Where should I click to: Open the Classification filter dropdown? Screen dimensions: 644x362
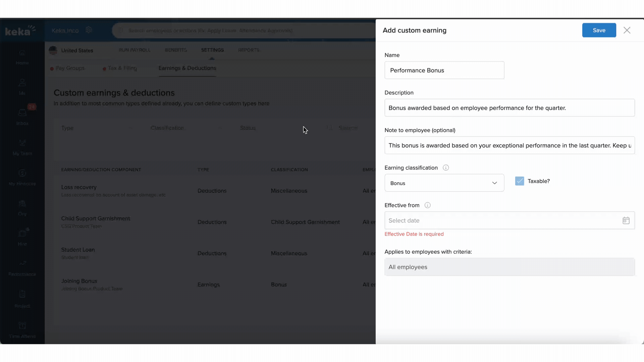pyautogui.click(x=186, y=128)
